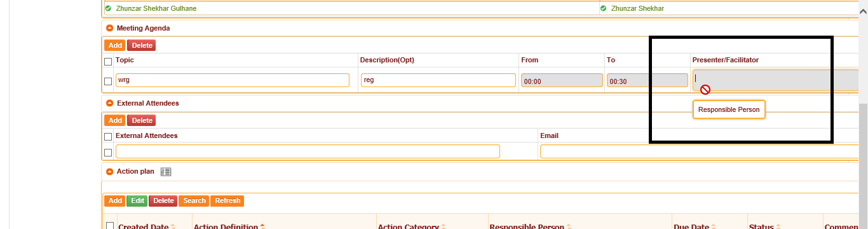This screenshot has width=868, height=229.
Task: Click the From time field 00:00
Action: tap(562, 81)
